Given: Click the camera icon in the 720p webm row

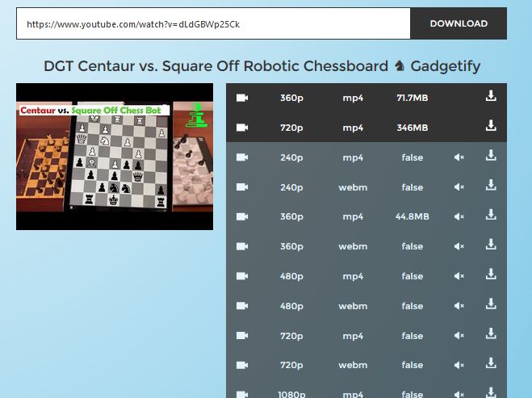Looking at the screenshot, I should pyautogui.click(x=242, y=365).
